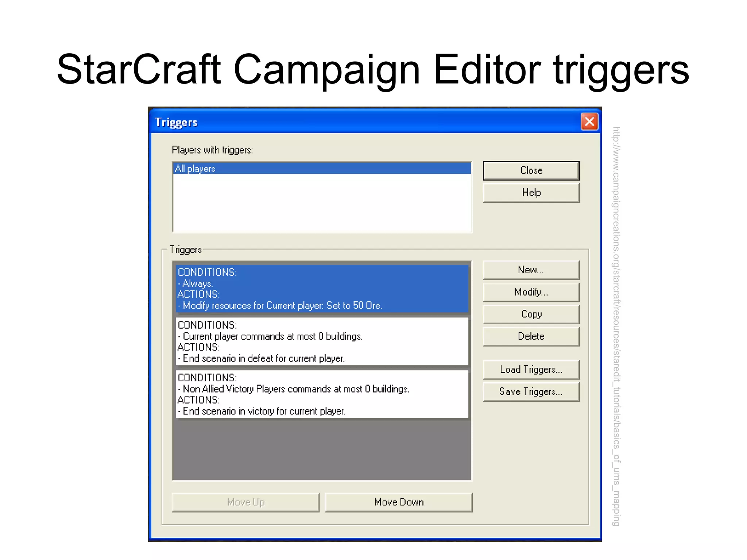Copy the selected trigger

coord(531,314)
